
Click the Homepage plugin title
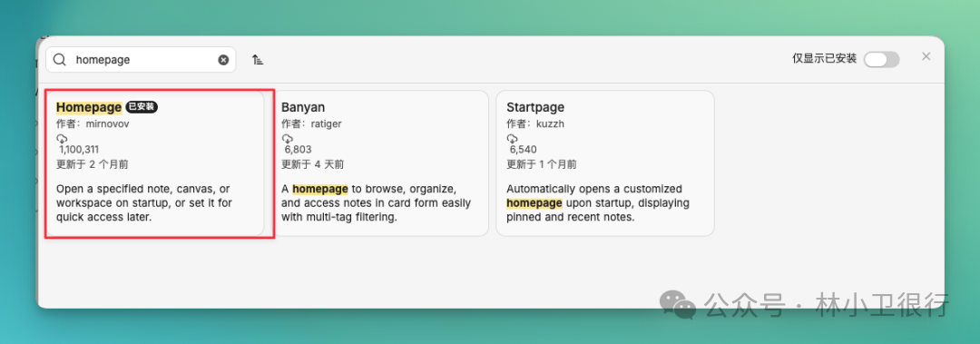pos(89,107)
